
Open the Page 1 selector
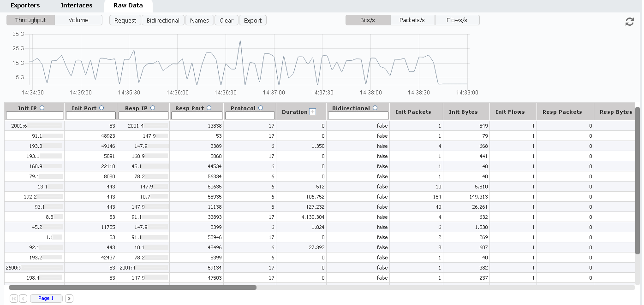point(46,299)
